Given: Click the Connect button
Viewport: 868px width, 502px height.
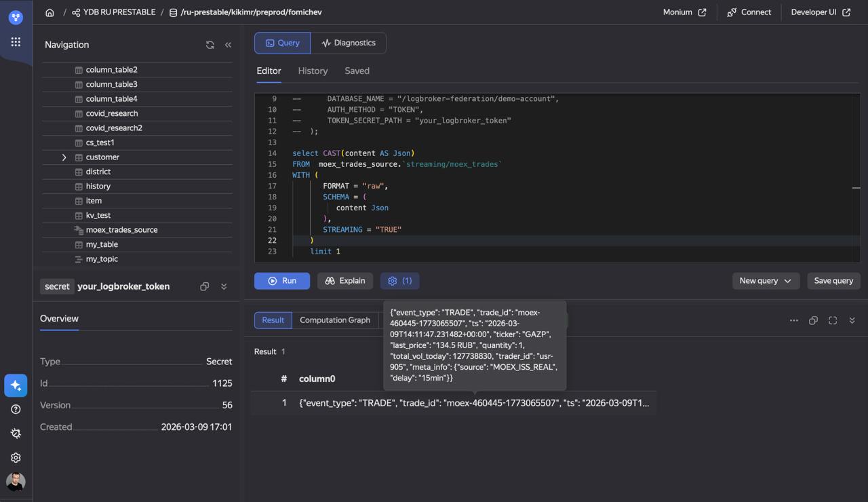Looking at the screenshot, I should coord(749,12).
